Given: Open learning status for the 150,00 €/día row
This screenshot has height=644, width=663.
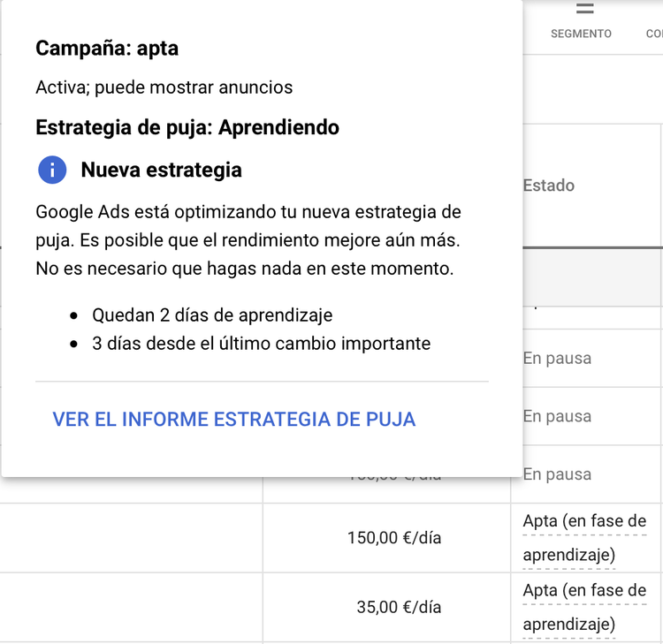Looking at the screenshot, I should tap(585, 538).
